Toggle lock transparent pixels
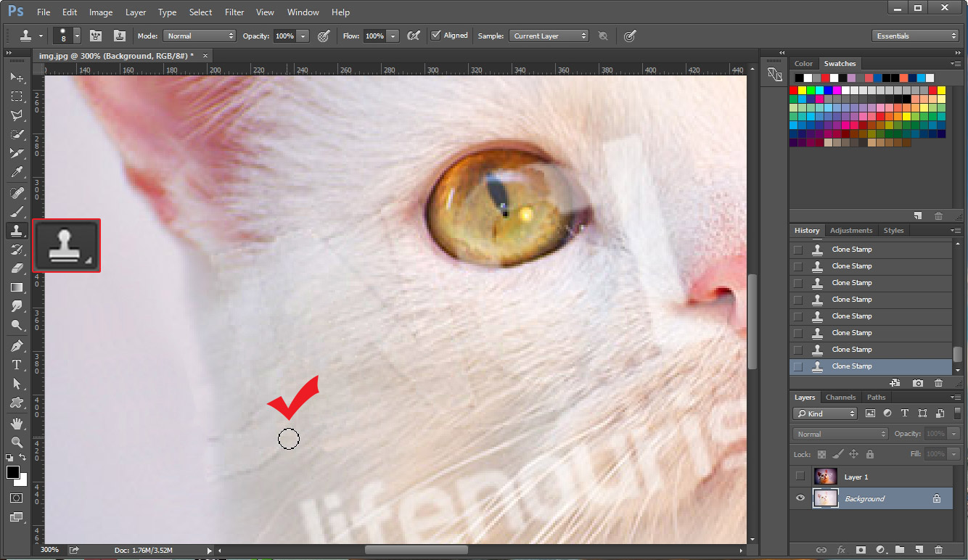This screenshot has height=560, width=968. pos(821,454)
